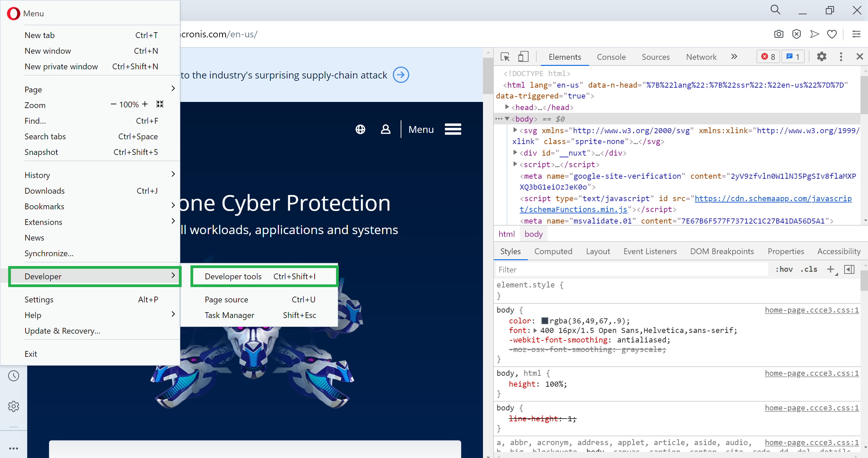Open sidebar settings gear icon
The image size is (868, 458).
pyautogui.click(x=14, y=406)
